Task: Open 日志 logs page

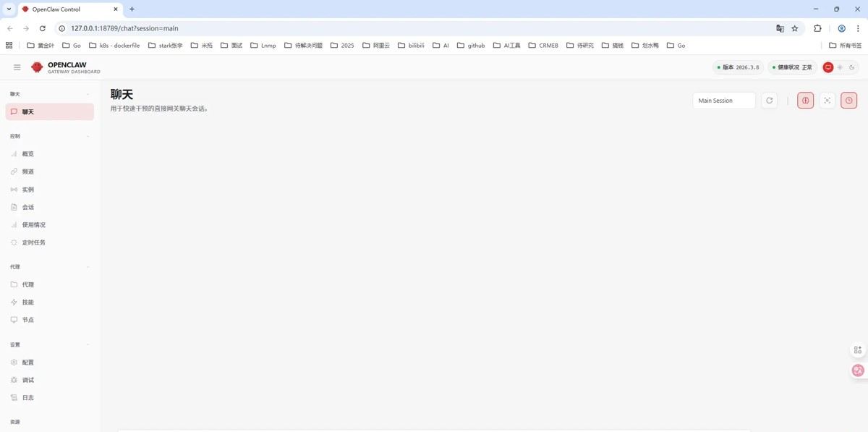Action: [x=50, y=398]
